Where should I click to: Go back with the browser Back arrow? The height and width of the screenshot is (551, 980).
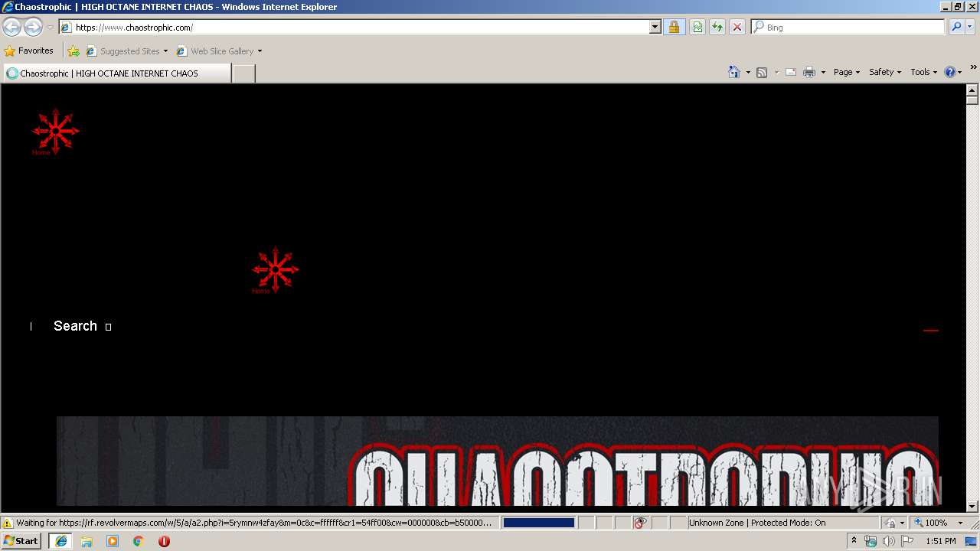tap(11, 28)
